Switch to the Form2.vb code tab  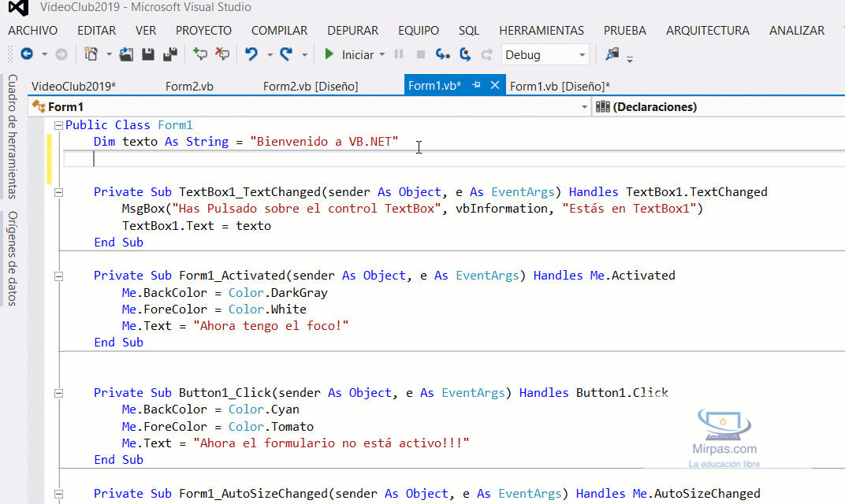click(x=189, y=86)
